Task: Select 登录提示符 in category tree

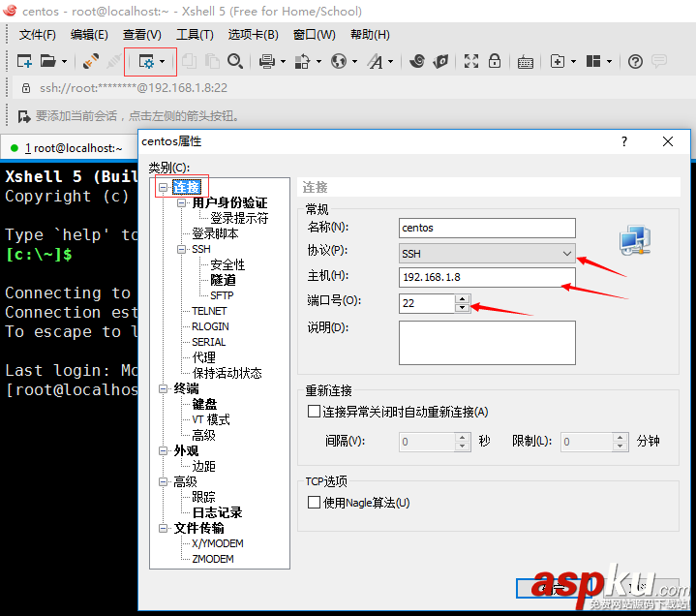Action: click(239, 219)
